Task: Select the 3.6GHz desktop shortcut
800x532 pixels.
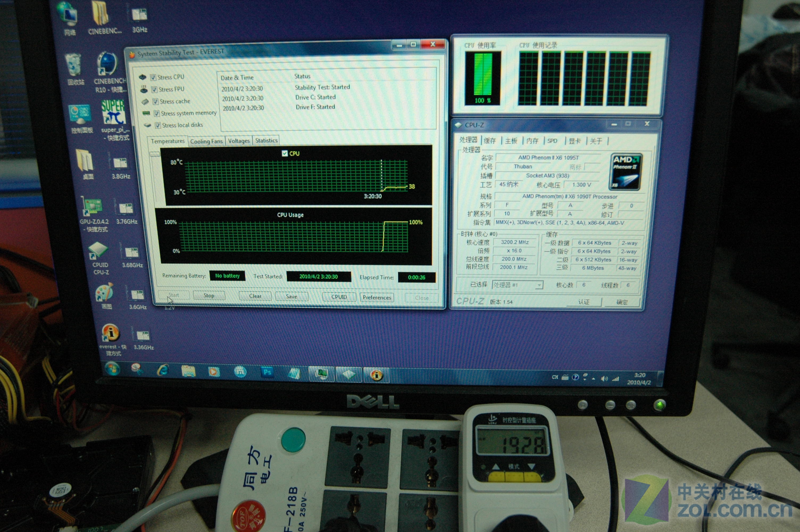Action: click(x=137, y=299)
